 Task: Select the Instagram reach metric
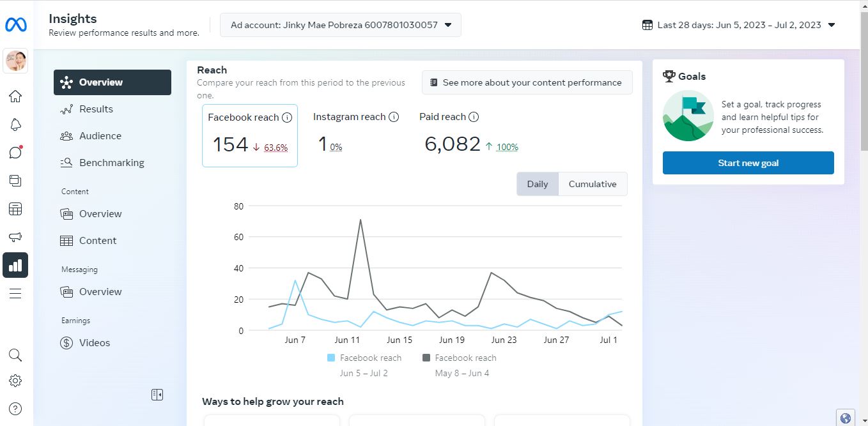355,135
